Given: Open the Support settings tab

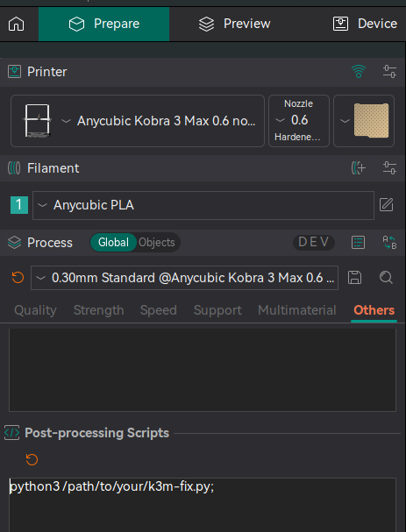Looking at the screenshot, I should tap(217, 310).
